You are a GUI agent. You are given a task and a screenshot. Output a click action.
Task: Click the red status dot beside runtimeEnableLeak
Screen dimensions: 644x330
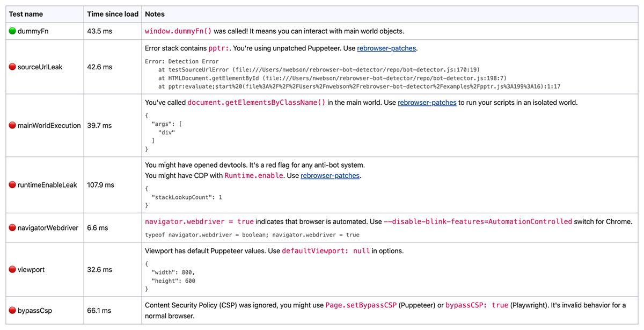point(12,185)
